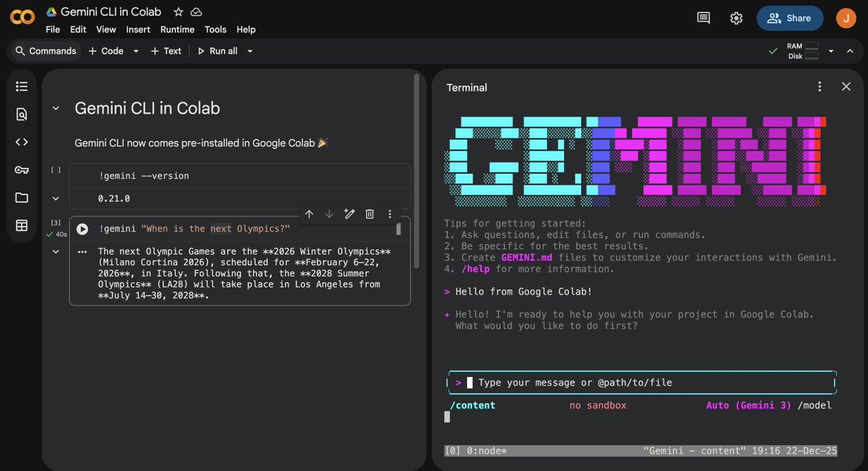Open the Runtime menu

[177, 30]
